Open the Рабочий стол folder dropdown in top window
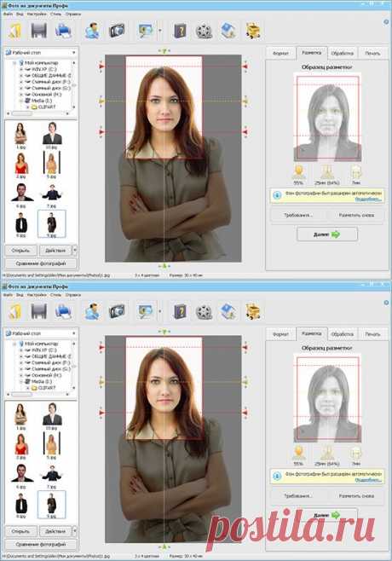392x561 pixels. 73,53
